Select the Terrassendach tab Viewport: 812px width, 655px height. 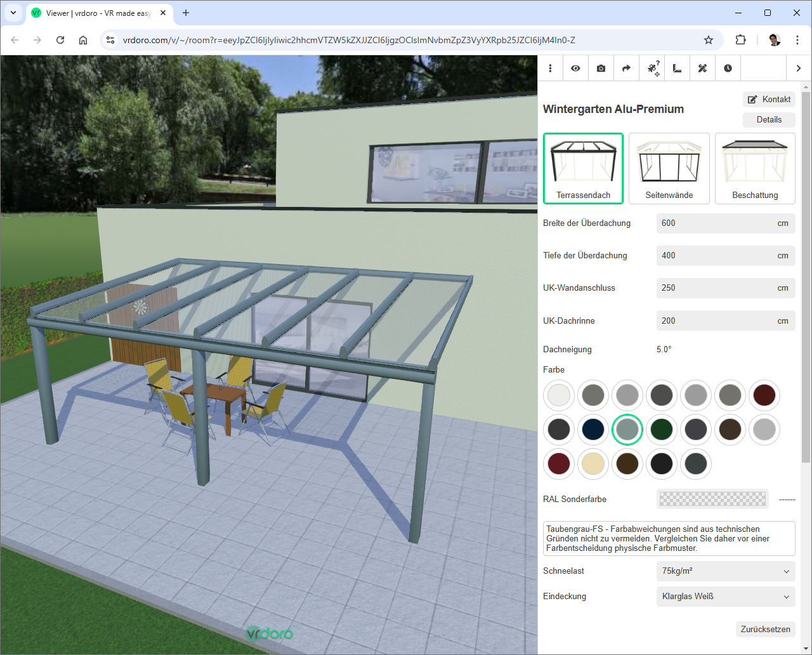[x=583, y=168]
